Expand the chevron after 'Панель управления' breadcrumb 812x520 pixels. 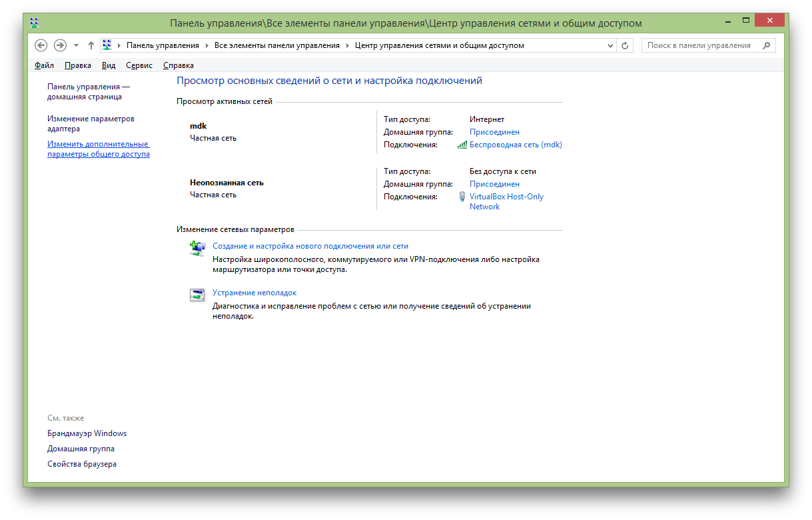[x=206, y=45]
